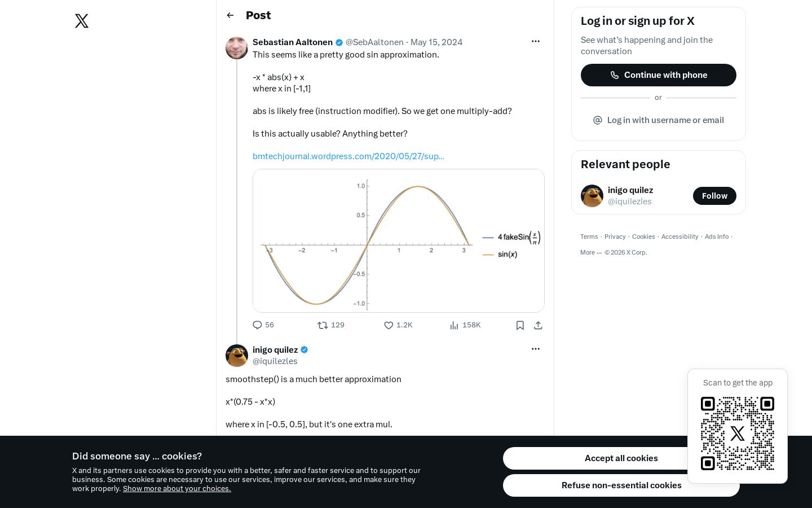
Task: Click the share icon on the post
Action: pos(538,325)
